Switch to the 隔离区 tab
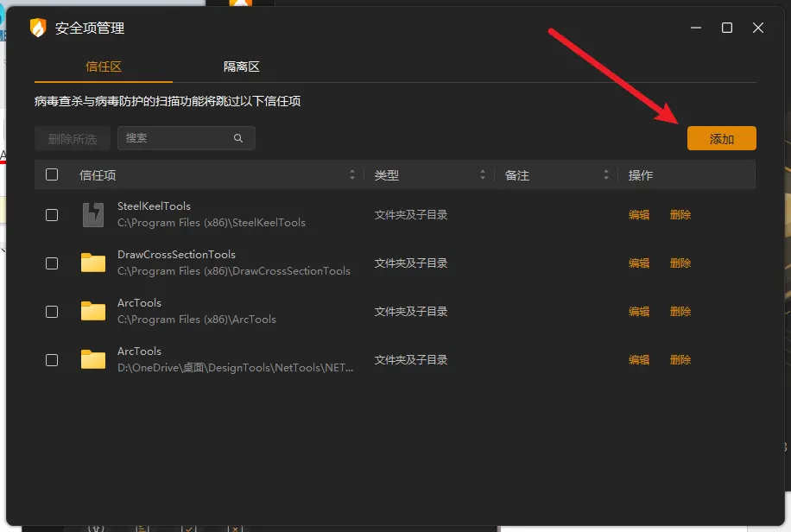 (241, 66)
